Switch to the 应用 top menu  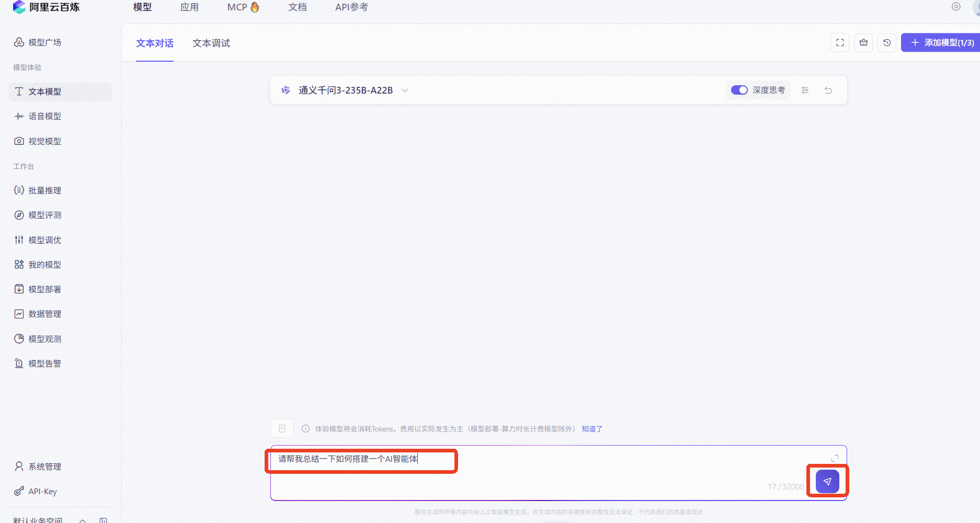tap(189, 7)
